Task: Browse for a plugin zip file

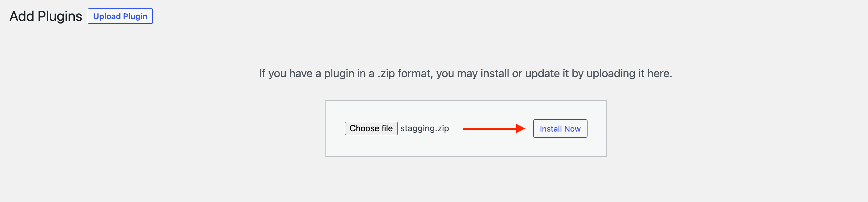Action: pos(371,128)
